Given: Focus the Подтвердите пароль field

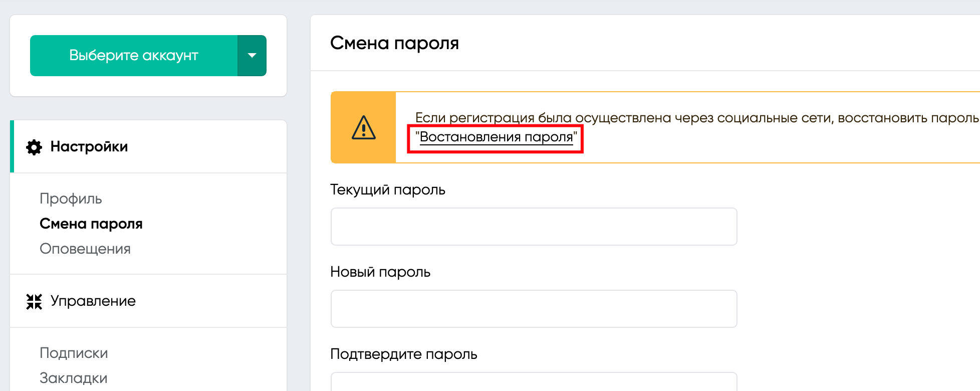Looking at the screenshot, I should (x=534, y=381).
